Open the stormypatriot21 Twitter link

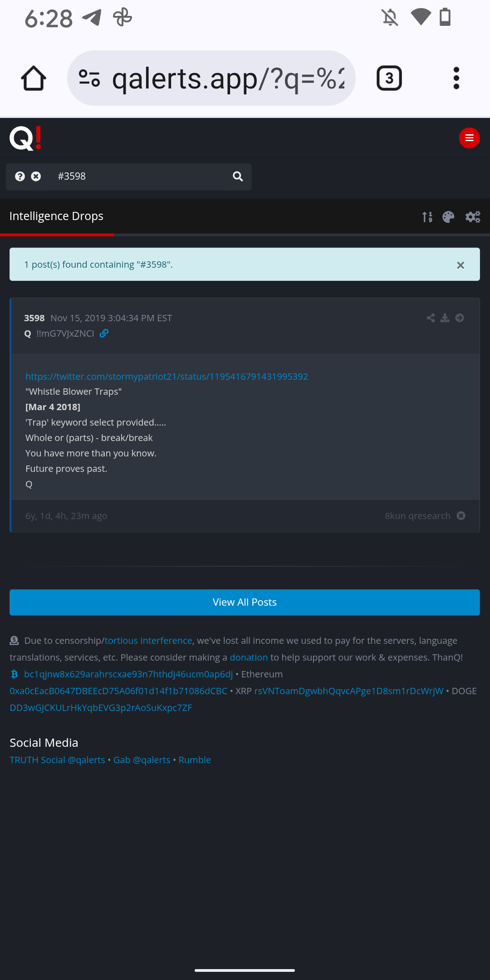click(167, 377)
